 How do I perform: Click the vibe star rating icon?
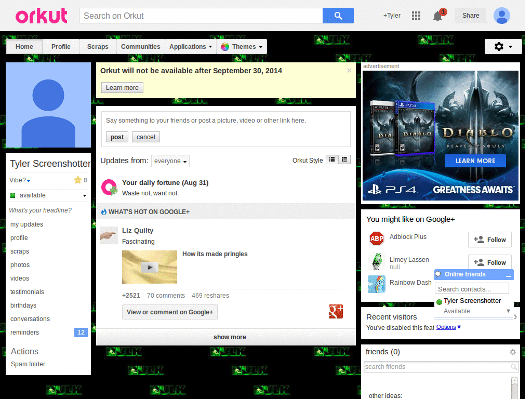78,180
